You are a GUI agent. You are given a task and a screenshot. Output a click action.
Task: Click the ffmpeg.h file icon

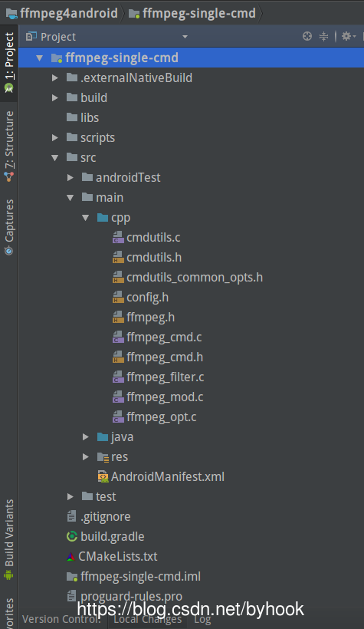118,318
